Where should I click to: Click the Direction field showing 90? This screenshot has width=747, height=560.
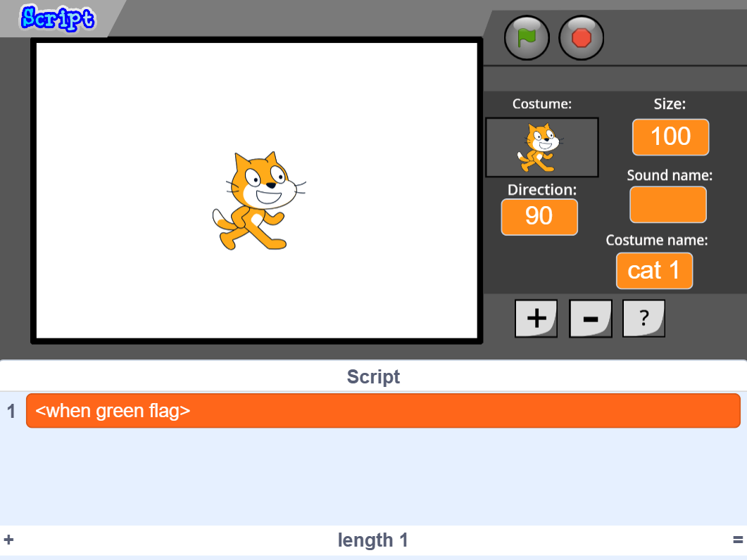[x=539, y=217]
